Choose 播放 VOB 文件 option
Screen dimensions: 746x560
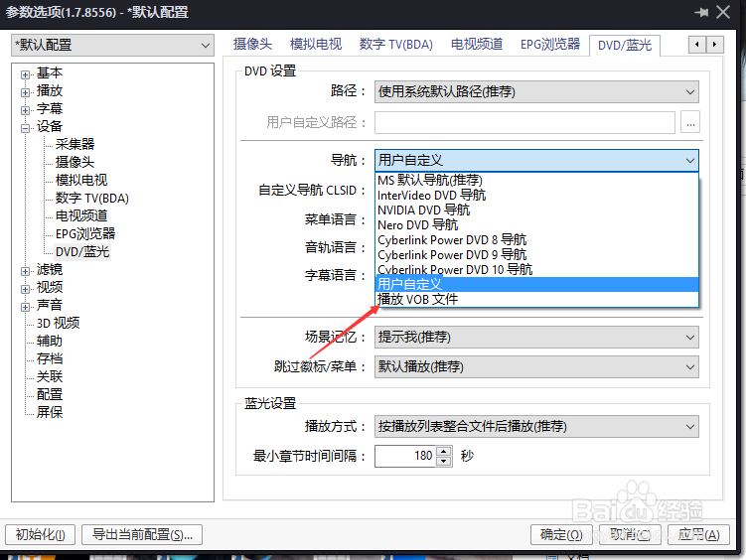[x=536, y=300]
